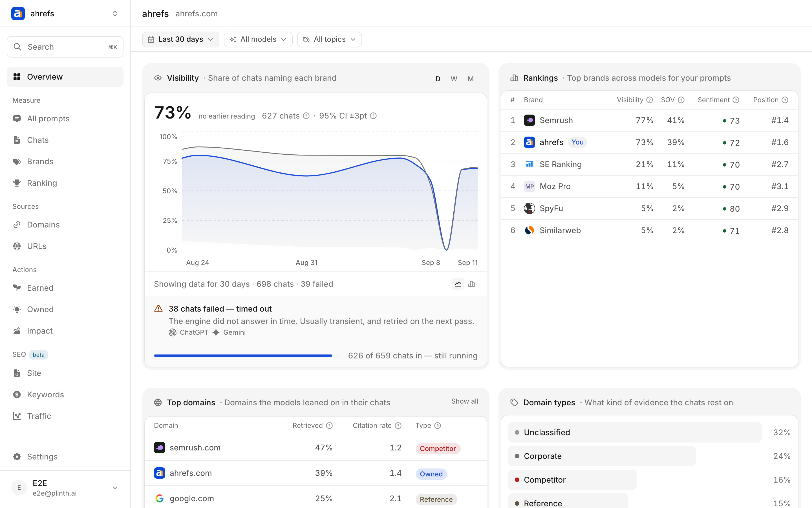
Task: Open the Ranking section
Action: pos(65,183)
